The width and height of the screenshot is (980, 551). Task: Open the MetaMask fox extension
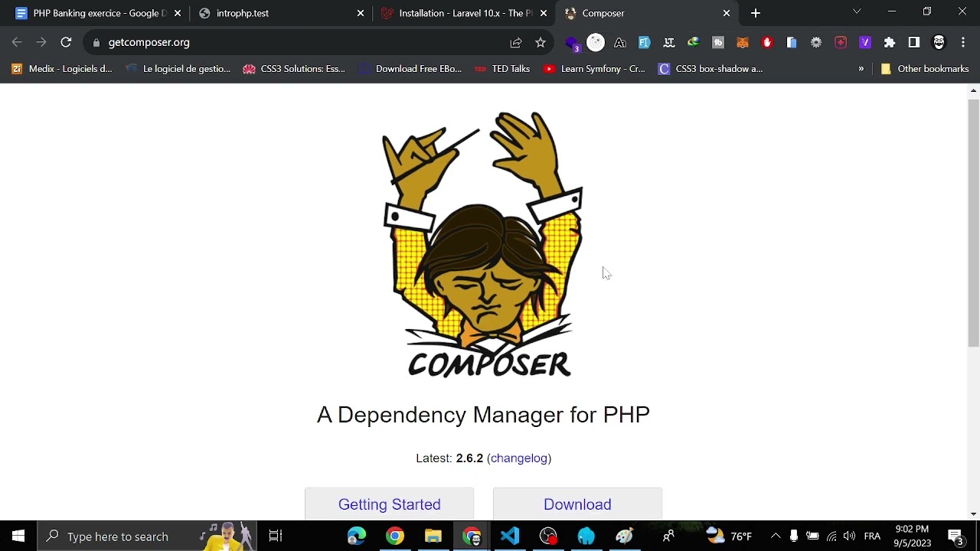pyautogui.click(x=743, y=43)
